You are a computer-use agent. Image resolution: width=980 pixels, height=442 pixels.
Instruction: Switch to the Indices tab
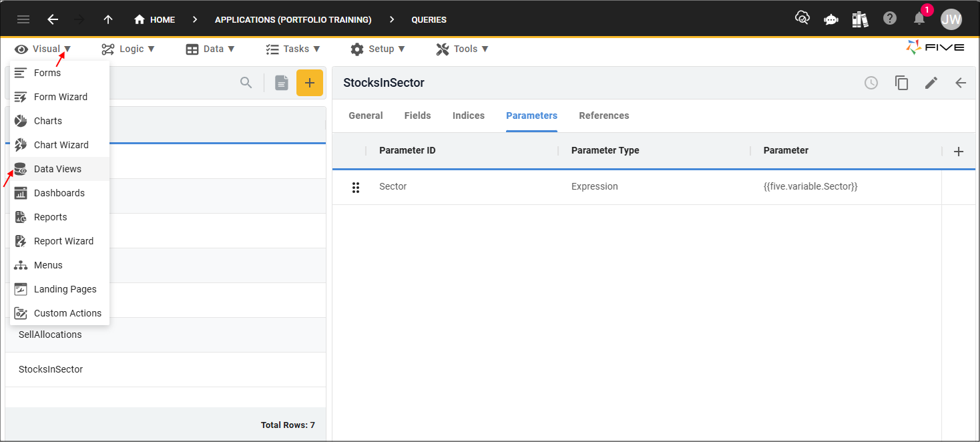tap(469, 116)
